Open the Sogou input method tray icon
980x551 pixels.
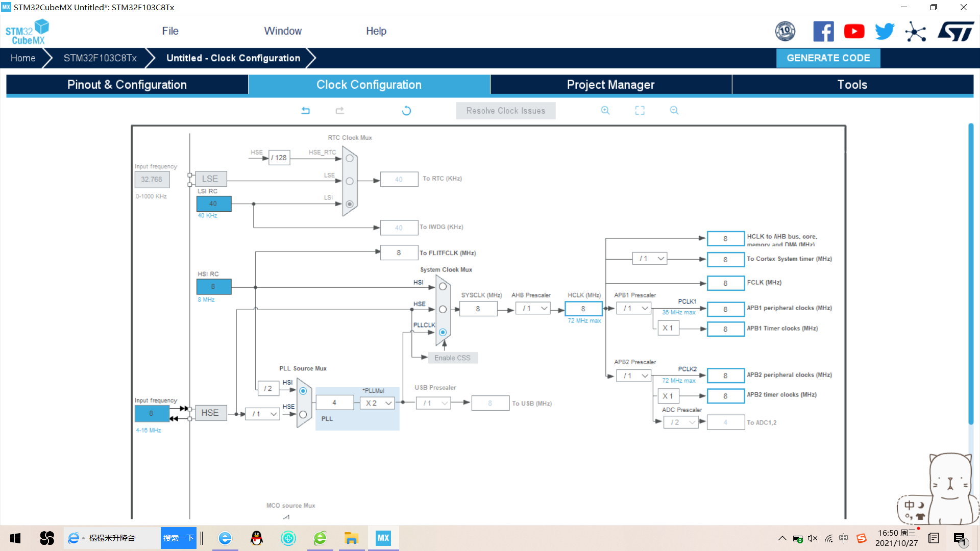[x=862, y=538]
